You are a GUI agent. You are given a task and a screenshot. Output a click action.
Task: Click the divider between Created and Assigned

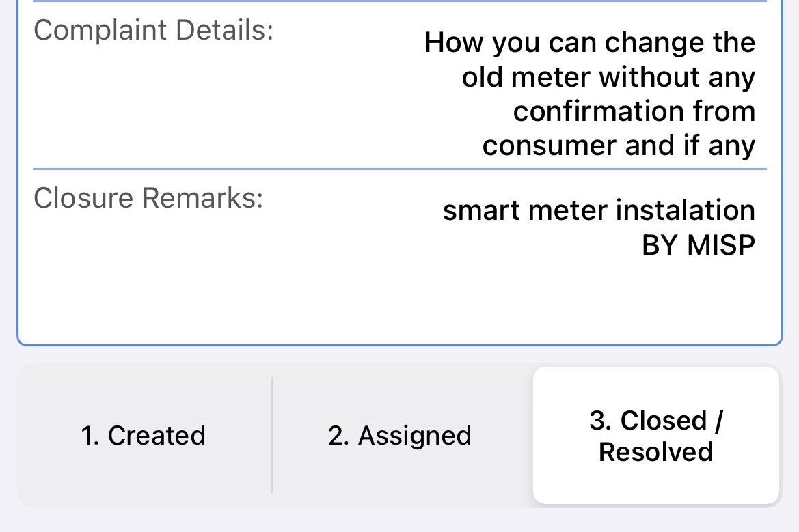point(271,435)
